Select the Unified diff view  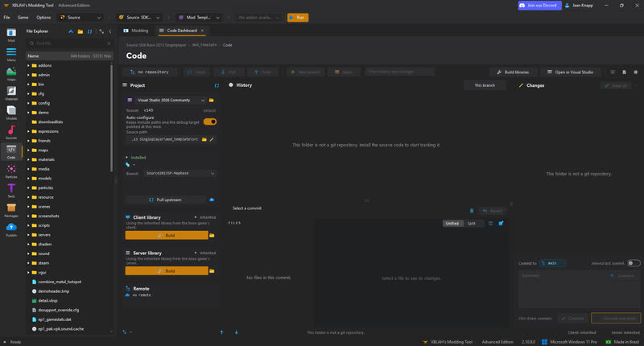click(x=452, y=223)
